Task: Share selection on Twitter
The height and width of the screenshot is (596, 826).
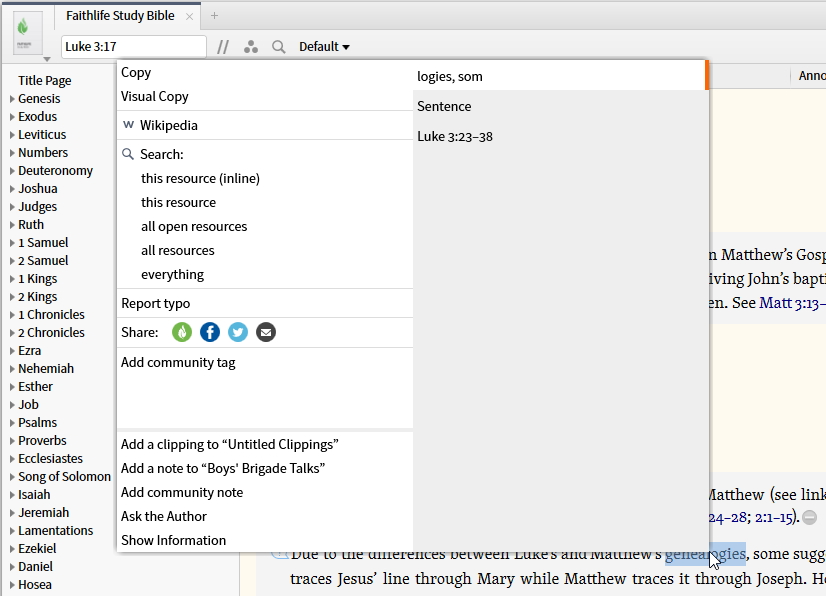Action: [238, 333]
